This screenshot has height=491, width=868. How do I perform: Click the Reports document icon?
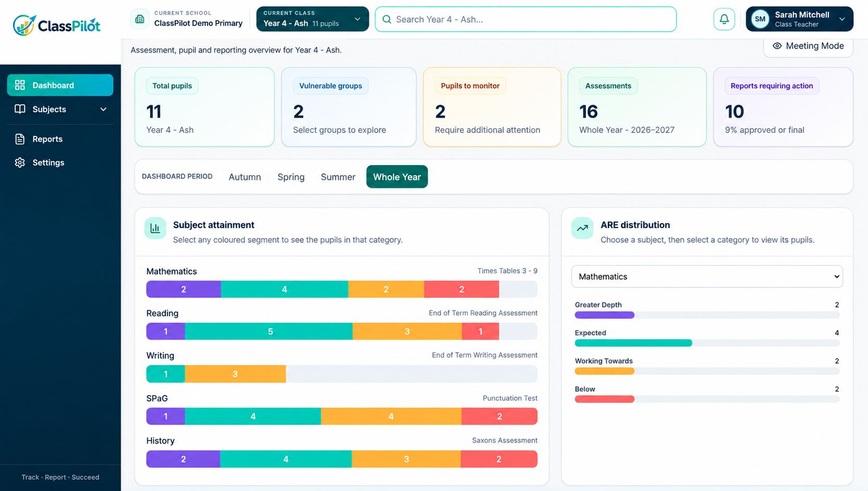[20, 139]
